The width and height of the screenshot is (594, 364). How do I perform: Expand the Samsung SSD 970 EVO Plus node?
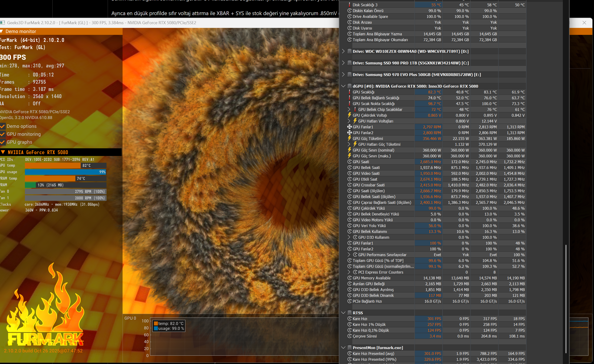[x=343, y=74]
